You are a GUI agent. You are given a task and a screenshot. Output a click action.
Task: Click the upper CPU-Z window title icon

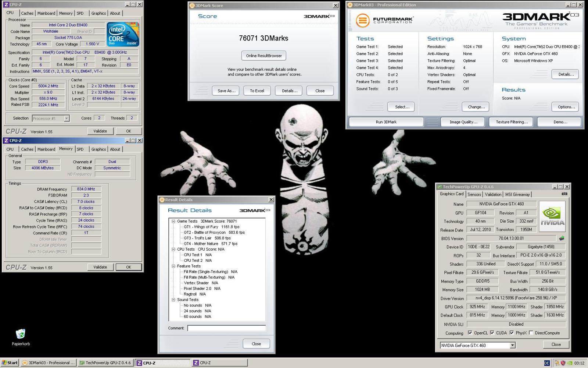[x=6, y=4]
